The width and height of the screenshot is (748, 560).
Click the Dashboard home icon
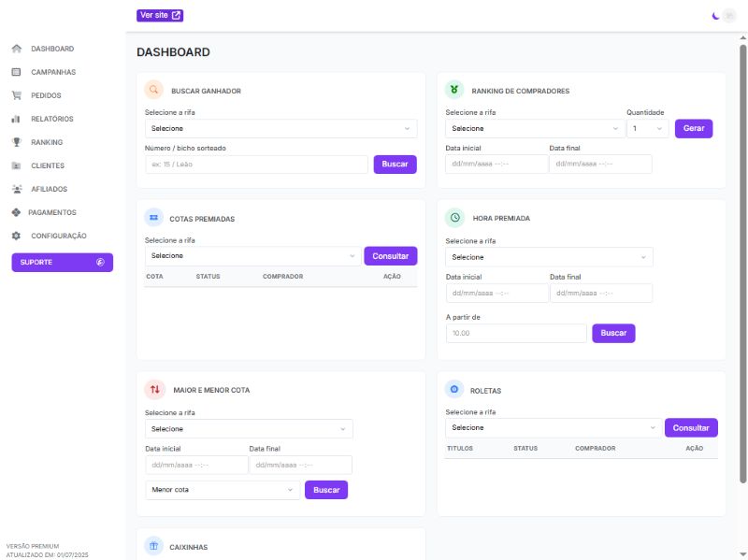(x=16, y=49)
